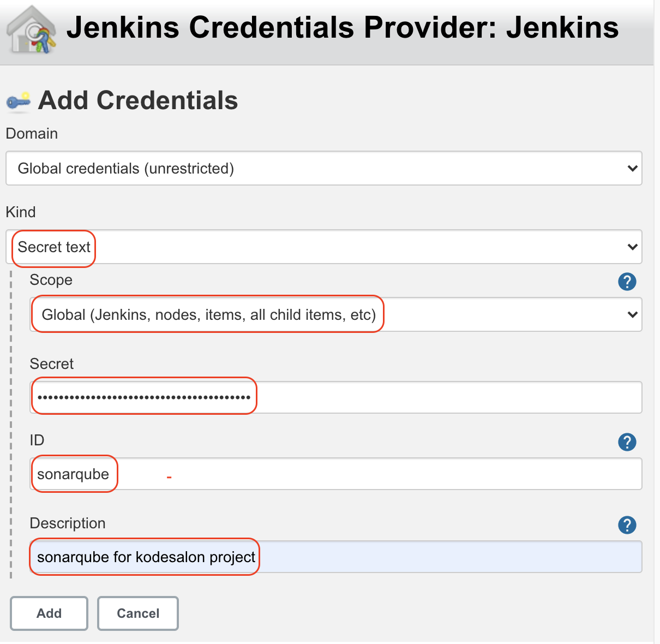
Task: Open the Description help tooltip icon
Action: coord(627,525)
